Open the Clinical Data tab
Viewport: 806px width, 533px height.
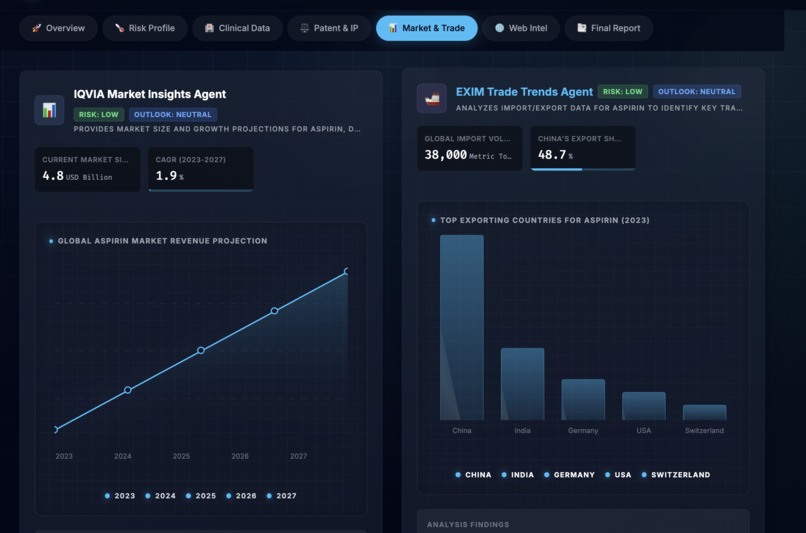pyautogui.click(x=237, y=28)
